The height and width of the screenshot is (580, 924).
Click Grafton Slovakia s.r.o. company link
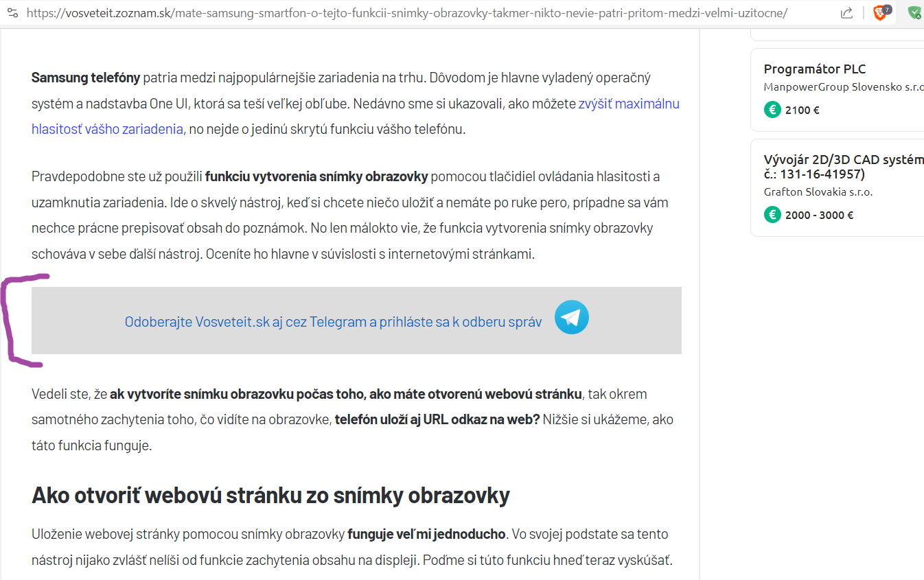[x=820, y=192]
